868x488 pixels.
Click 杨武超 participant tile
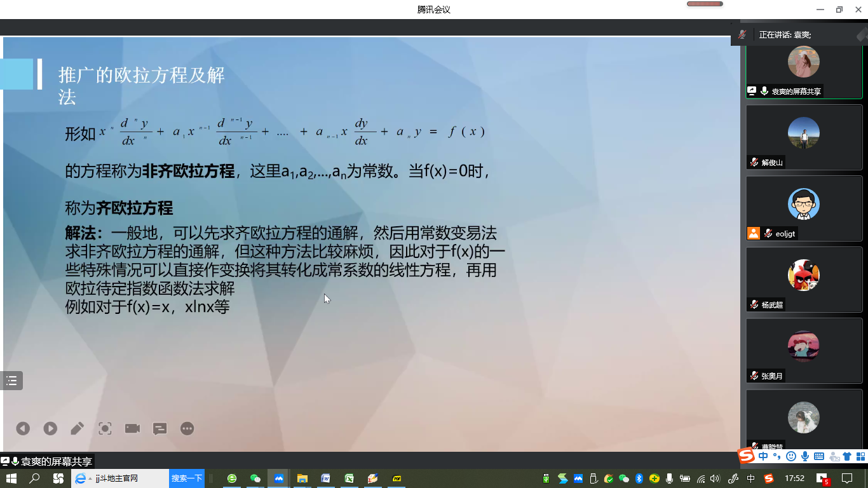803,279
